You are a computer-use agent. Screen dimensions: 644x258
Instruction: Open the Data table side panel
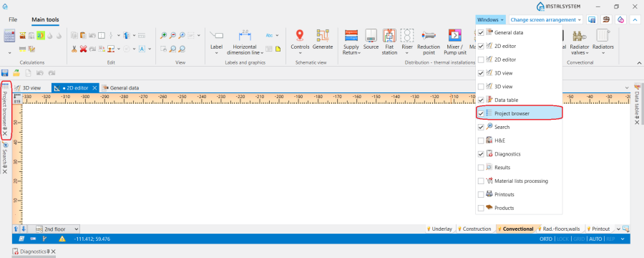pyautogui.click(x=637, y=104)
